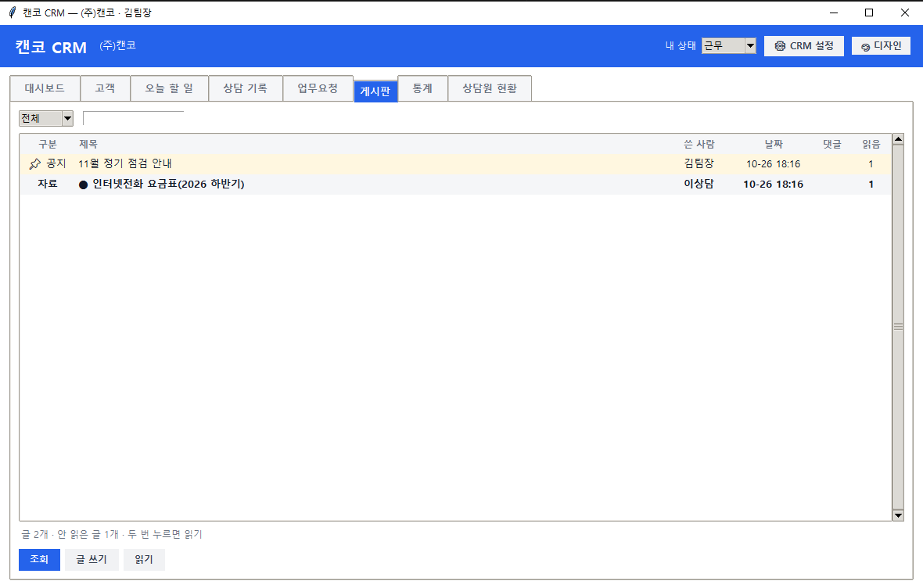Click the unread dot beside 인터넷전화 요금표
The width and height of the screenshot is (923, 588).
click(x=83, y=185)
